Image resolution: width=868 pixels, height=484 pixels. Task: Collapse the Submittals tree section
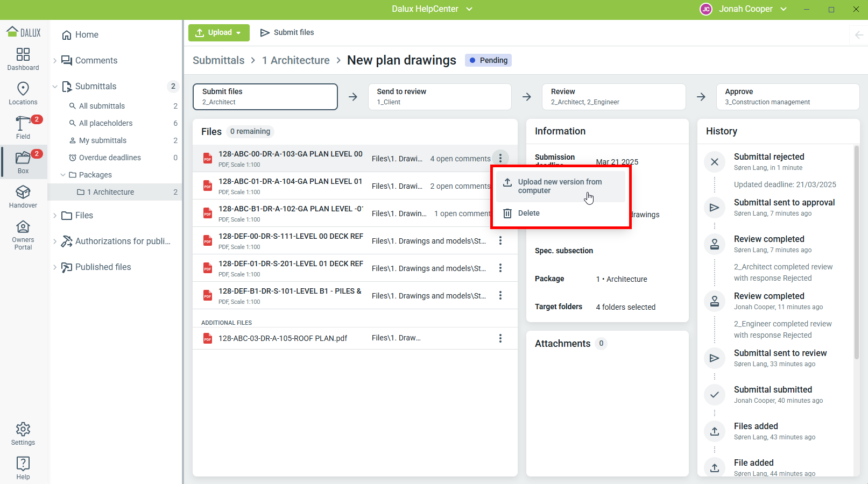click(55, 87)
